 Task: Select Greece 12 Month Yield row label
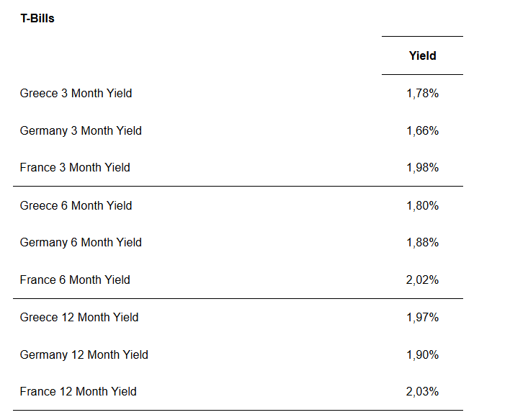[79, 317]
